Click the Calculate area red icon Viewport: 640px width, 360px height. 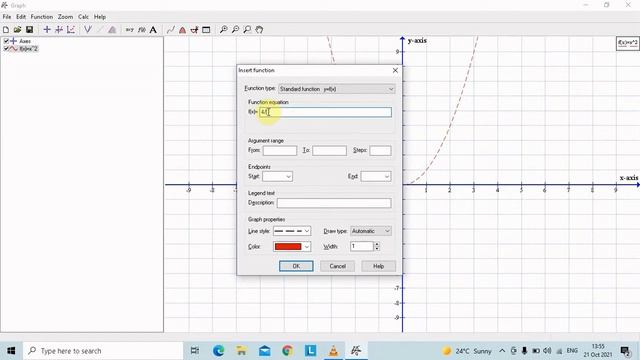click(182, 30)
